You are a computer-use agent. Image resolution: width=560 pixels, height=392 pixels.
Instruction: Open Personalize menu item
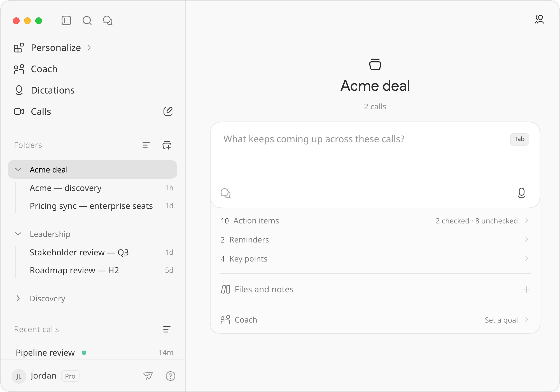(x=53, y=48)
